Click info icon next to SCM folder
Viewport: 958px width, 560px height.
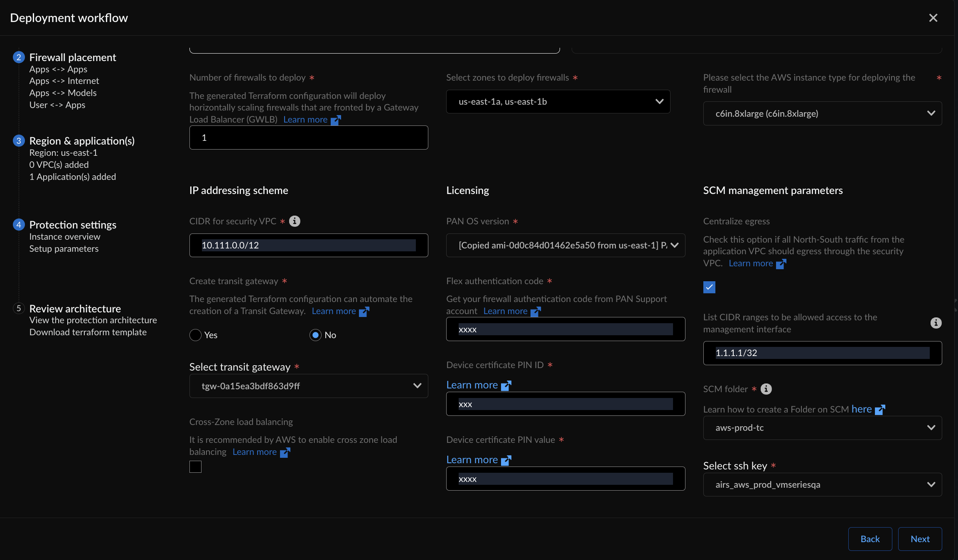tap(766, 389)
